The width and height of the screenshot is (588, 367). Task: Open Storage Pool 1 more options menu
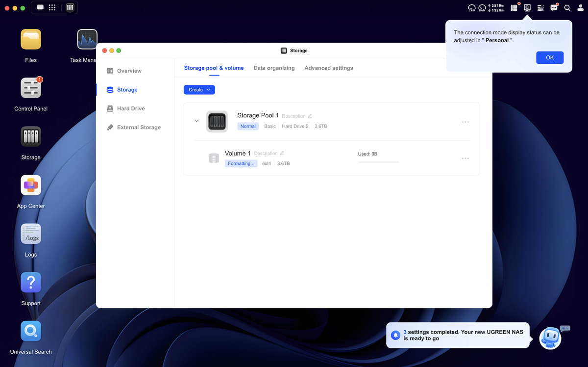(465, 122)
